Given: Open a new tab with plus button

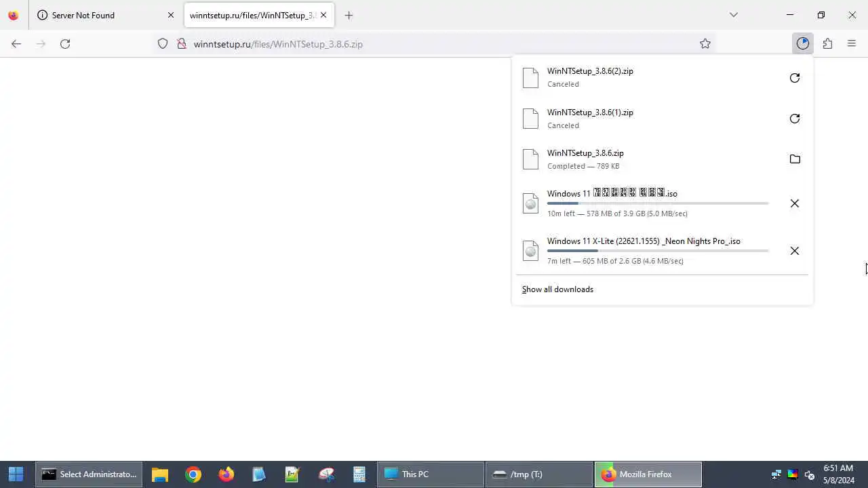Looking at the screenshot, I should coord(349,15).
